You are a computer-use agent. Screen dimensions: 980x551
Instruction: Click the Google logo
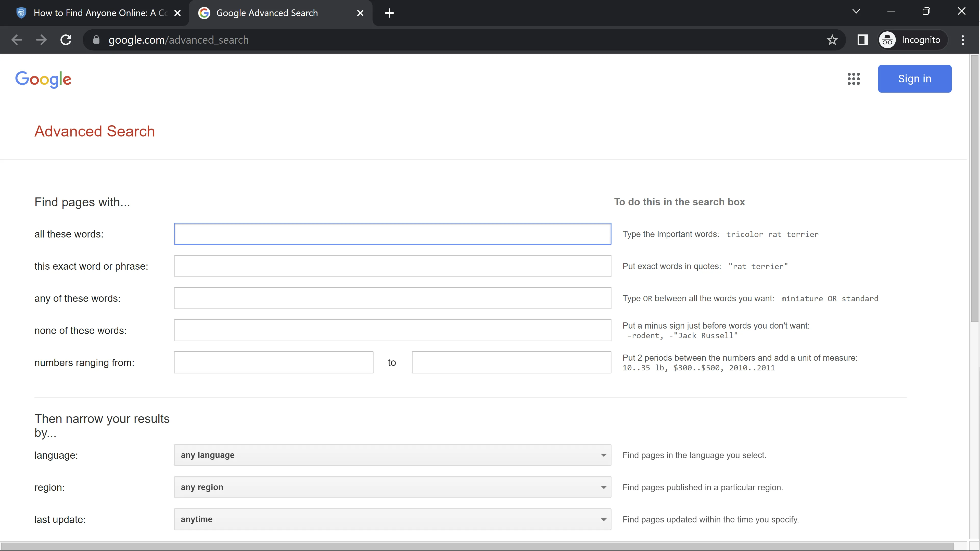tap(43, 79)
